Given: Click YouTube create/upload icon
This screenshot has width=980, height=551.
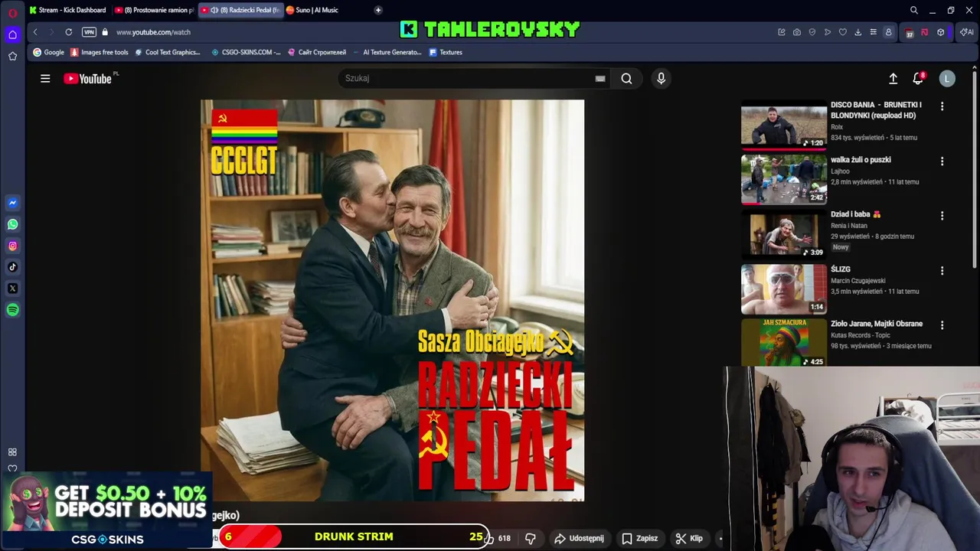Looking at the screenshot, I should pos(893,78).
